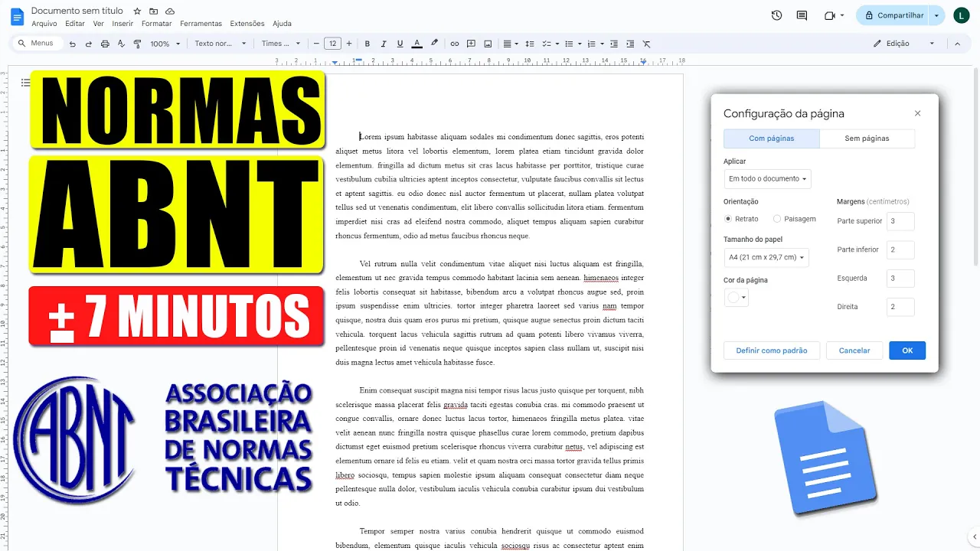Viewport: 980px width, 551px height.
Task: Open the Inserir menu
Action: [x=122, y=24]
